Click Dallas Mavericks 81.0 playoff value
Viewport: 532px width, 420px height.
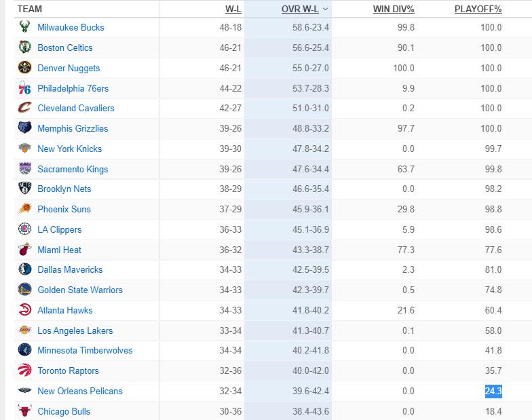tap(493, 269)
